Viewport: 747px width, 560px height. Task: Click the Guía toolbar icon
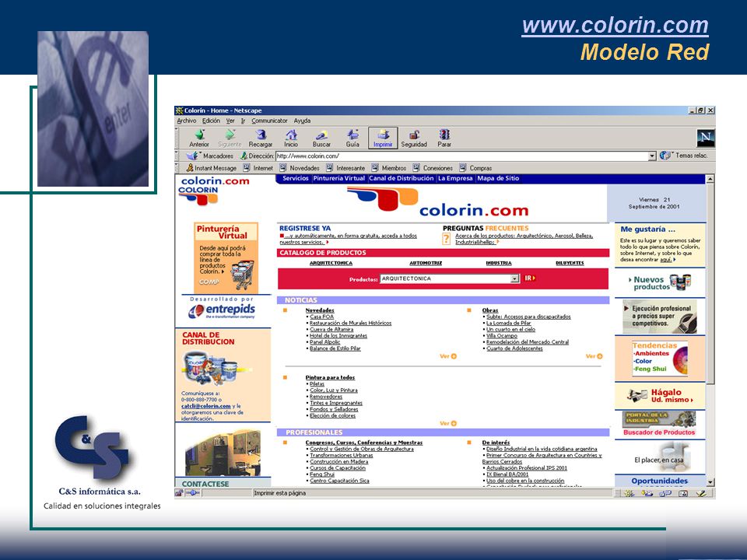tap(352, 135)
